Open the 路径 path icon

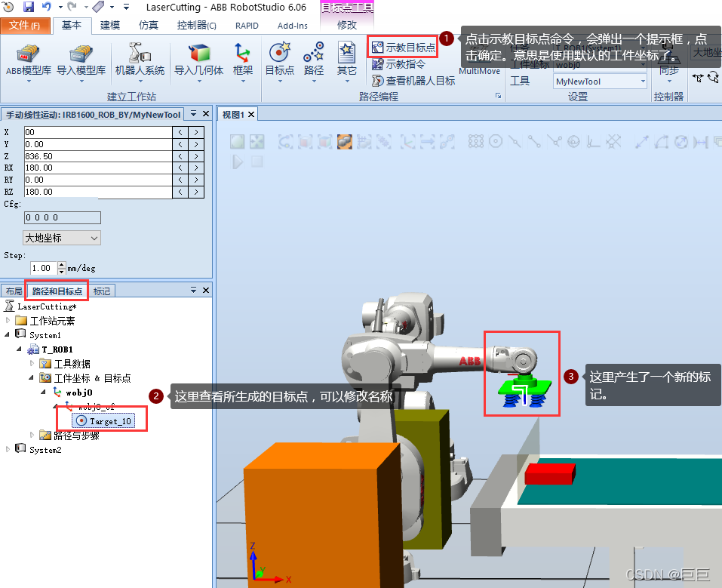coord(314,62)
